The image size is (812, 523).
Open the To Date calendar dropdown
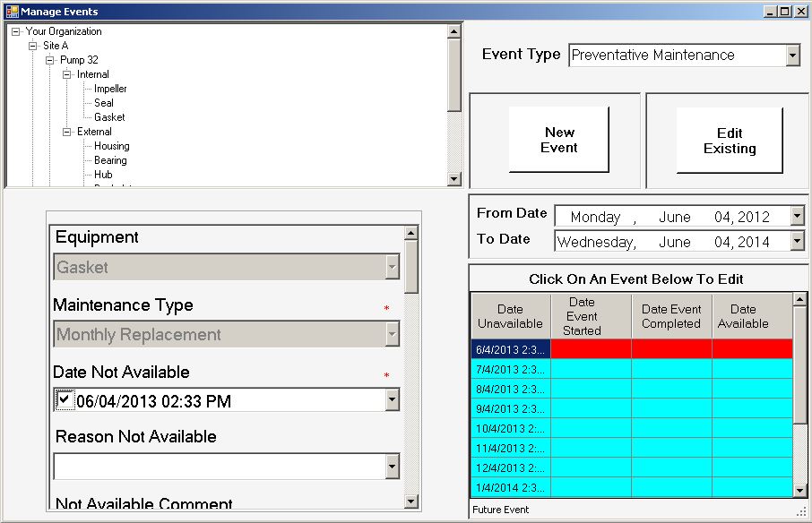(797, 241)
